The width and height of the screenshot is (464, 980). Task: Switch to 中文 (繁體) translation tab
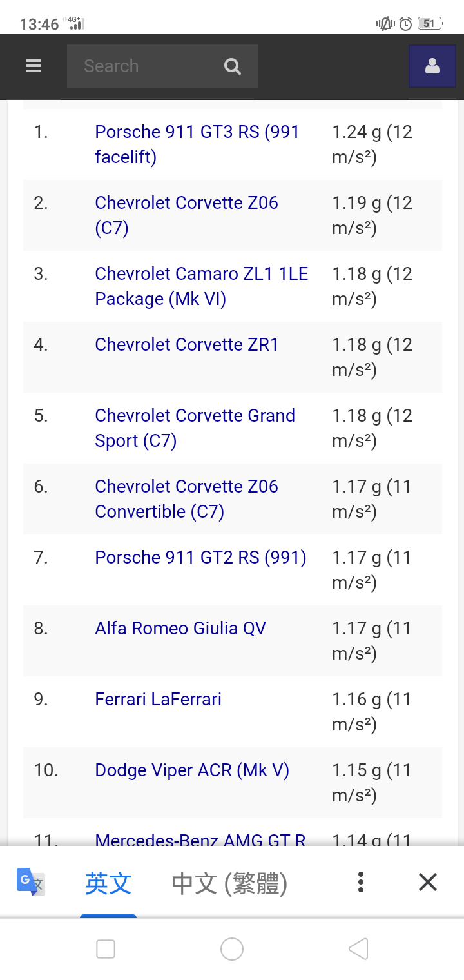(229, 883)
